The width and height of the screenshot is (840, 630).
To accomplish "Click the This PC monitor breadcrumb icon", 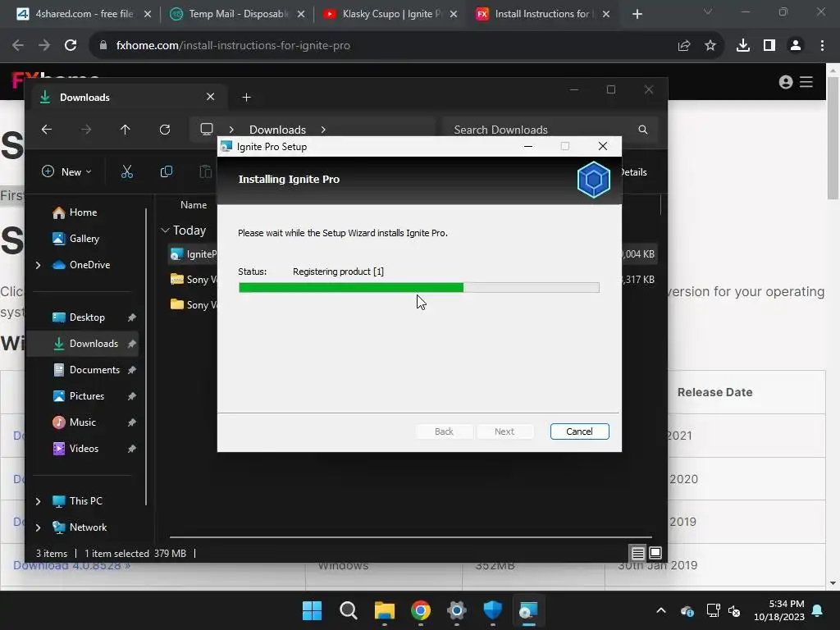I will (206, 129).
